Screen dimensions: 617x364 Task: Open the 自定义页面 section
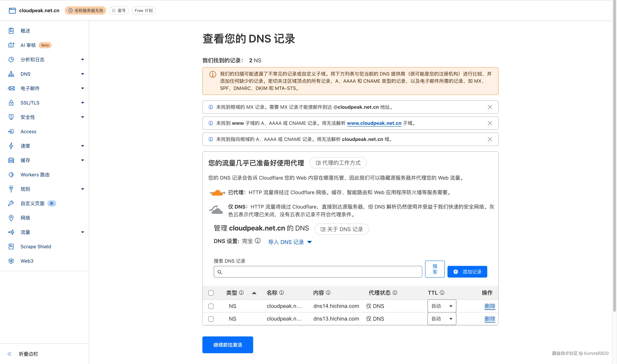(32, 203)
